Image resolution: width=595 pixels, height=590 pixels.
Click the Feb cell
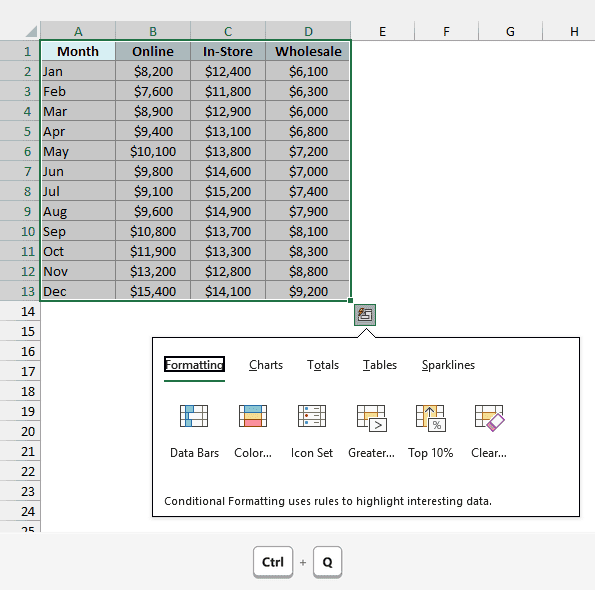[x=78, y=91]
